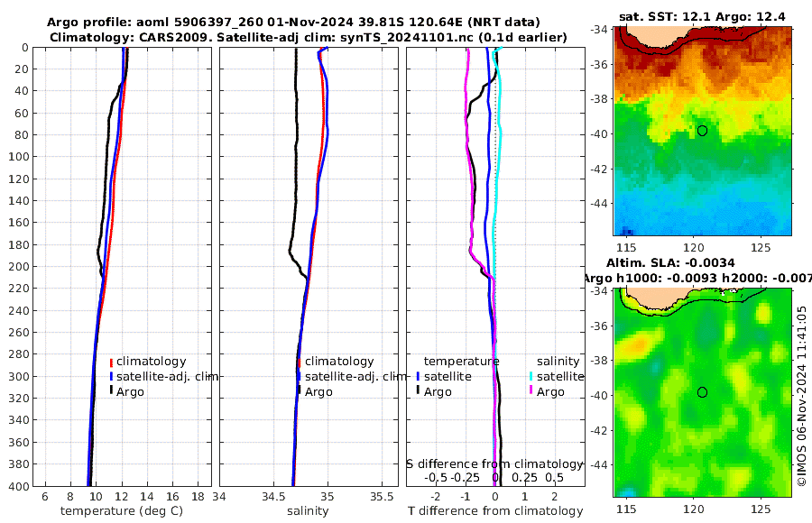The width and height of the screenshot is (812, 523).
Task: Click the magenta salinity Argo legend marker
Action: tap(531, 391)
